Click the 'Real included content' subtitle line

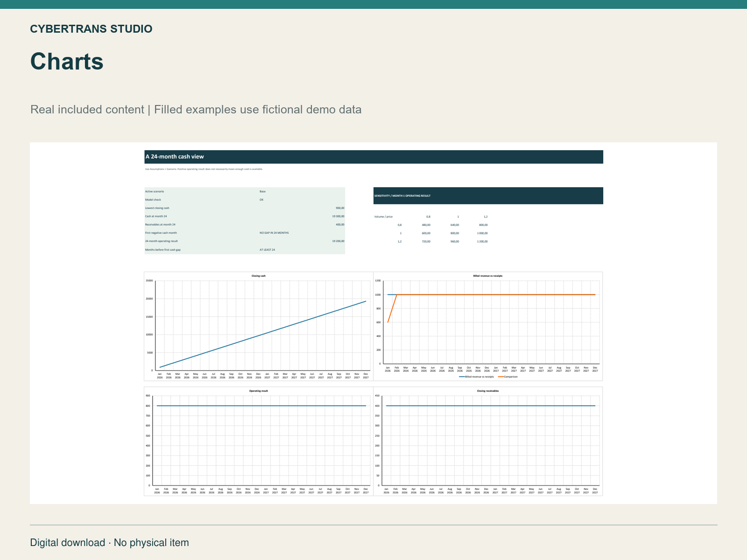click(x=196, y=110)
